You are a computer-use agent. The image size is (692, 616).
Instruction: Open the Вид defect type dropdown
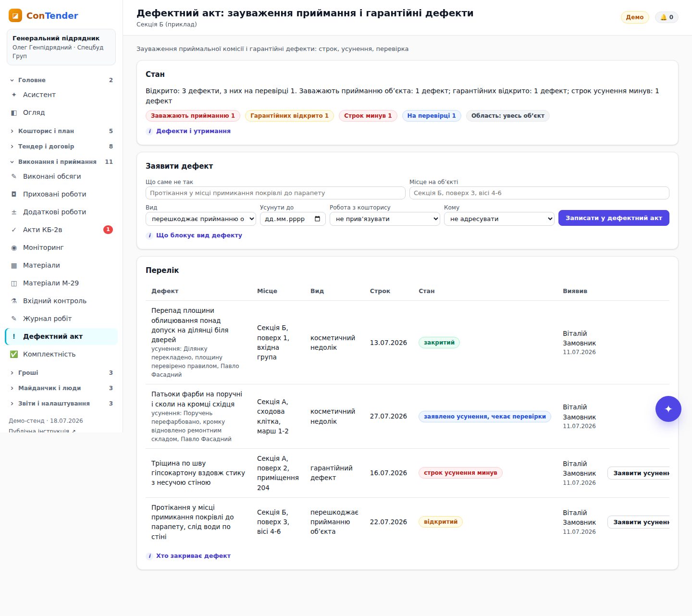pos(201,219)
